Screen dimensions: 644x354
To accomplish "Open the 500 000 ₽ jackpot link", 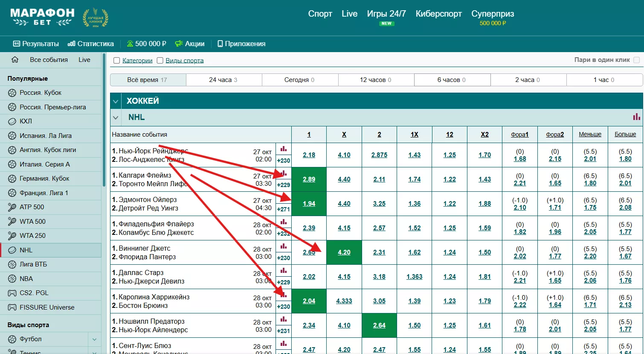I will click(146, 44).
